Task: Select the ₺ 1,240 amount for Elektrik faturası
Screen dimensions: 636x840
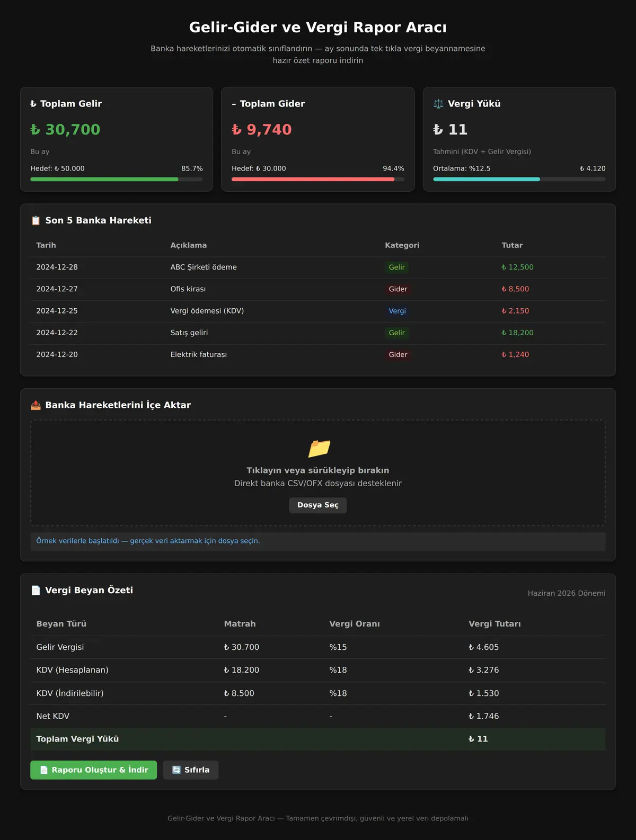Action: pyautogui.click(x=515, y=355)
